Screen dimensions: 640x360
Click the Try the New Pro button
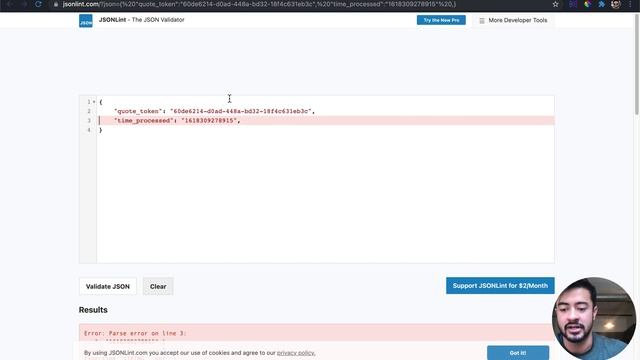click(x=441, y=20)
